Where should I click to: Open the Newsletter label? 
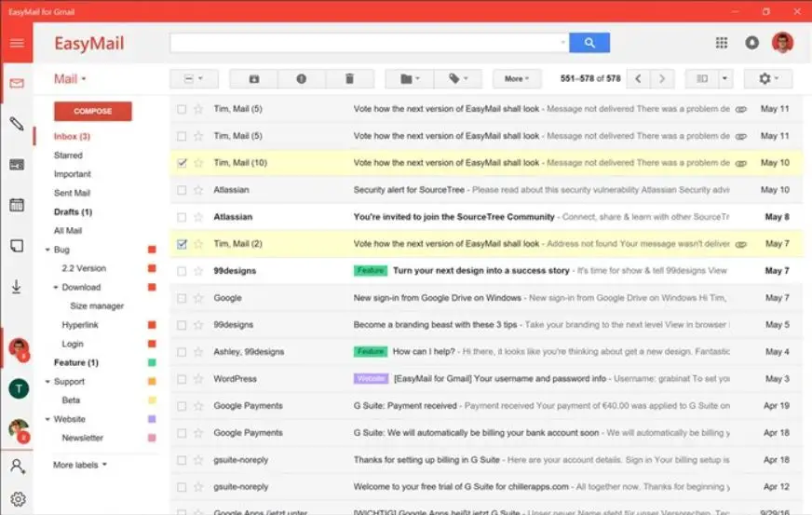pos(82,438)
